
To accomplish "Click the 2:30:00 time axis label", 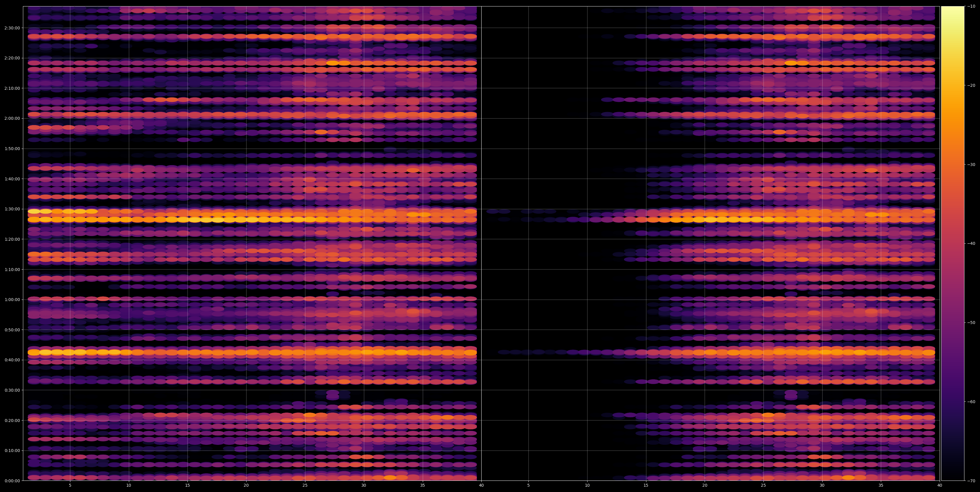I will point(12,28).
